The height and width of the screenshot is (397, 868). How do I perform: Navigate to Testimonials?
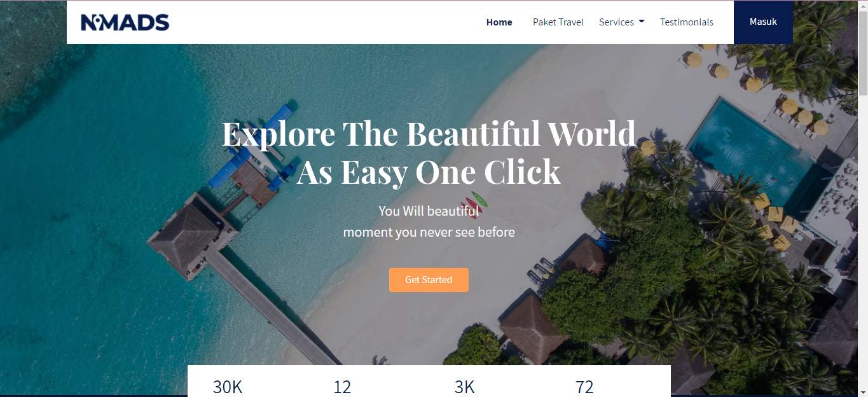[x=687, y=22]
